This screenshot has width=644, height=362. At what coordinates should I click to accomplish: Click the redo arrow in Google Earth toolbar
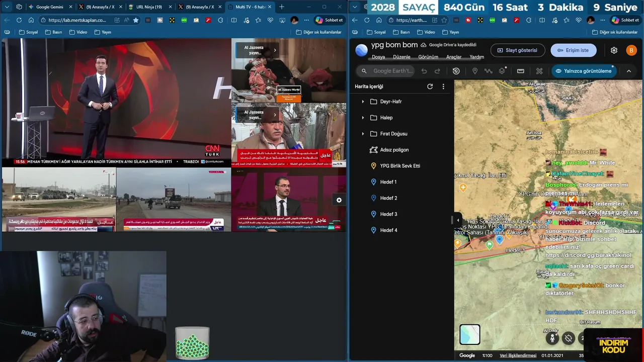(437, 71)
